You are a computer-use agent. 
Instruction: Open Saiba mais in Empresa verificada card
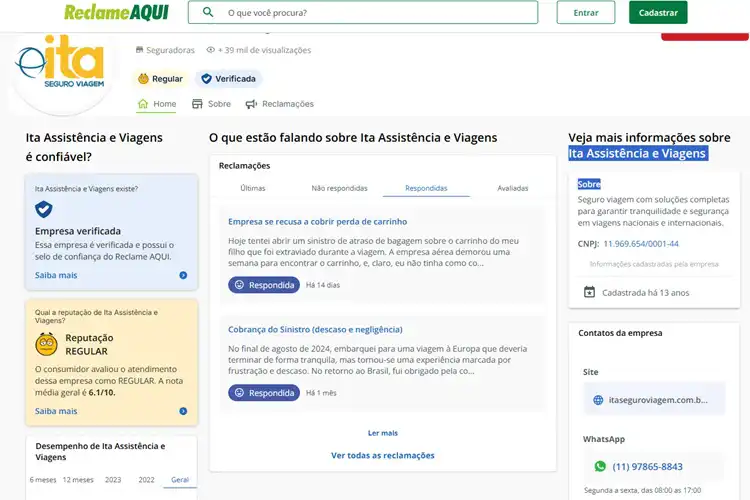click(x=56, y=275)
